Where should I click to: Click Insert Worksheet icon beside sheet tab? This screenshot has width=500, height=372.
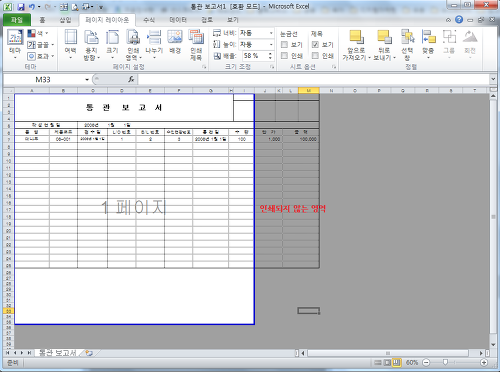(x=89, y=353)
